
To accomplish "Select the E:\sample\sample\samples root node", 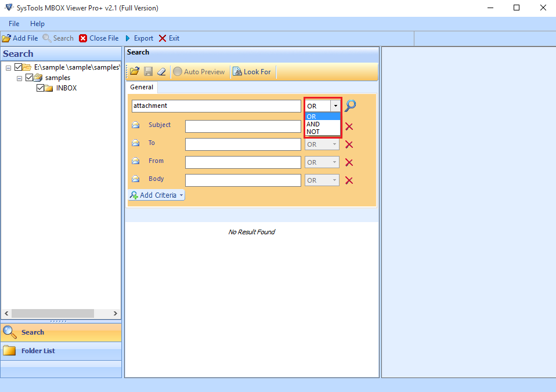I will coord(77,67).
